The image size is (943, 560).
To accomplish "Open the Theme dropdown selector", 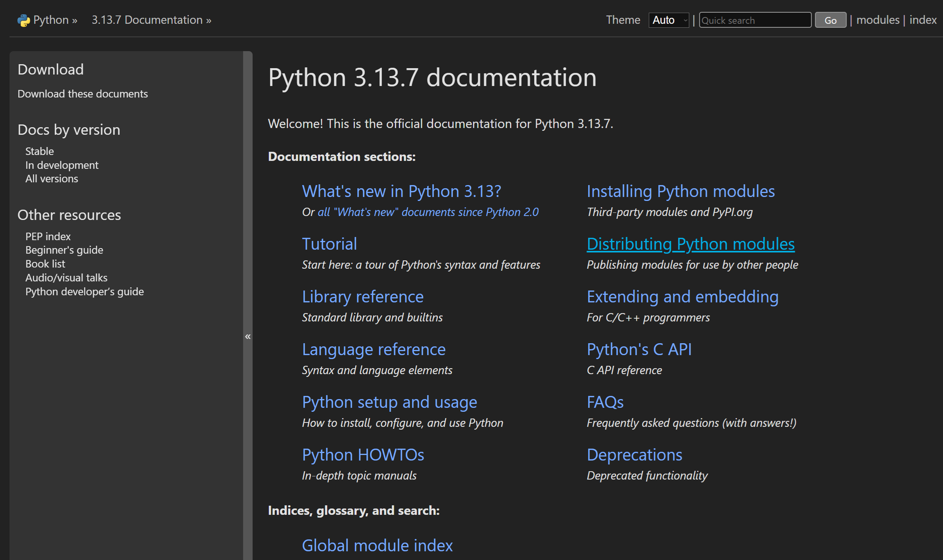I will pos(669,20).
